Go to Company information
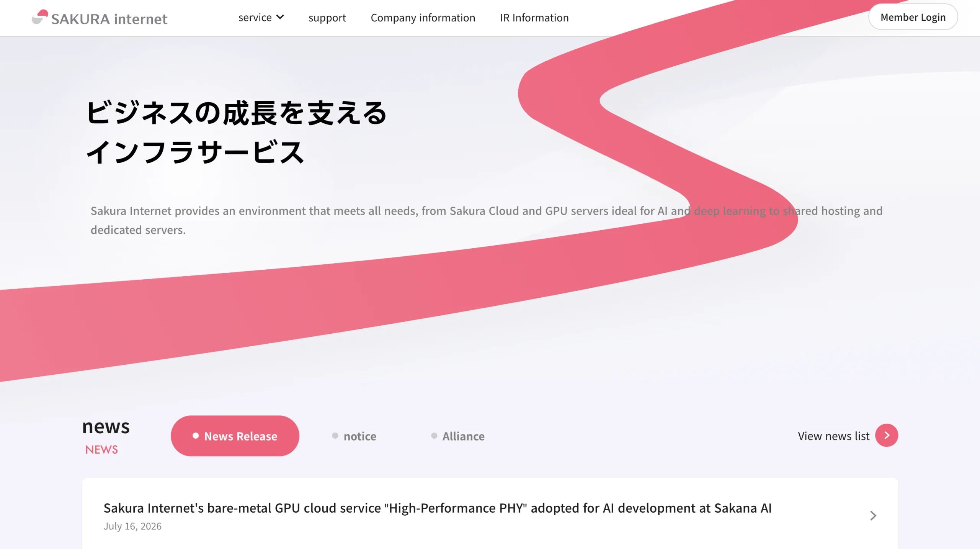The image size is (980, 549). [423, 18]
